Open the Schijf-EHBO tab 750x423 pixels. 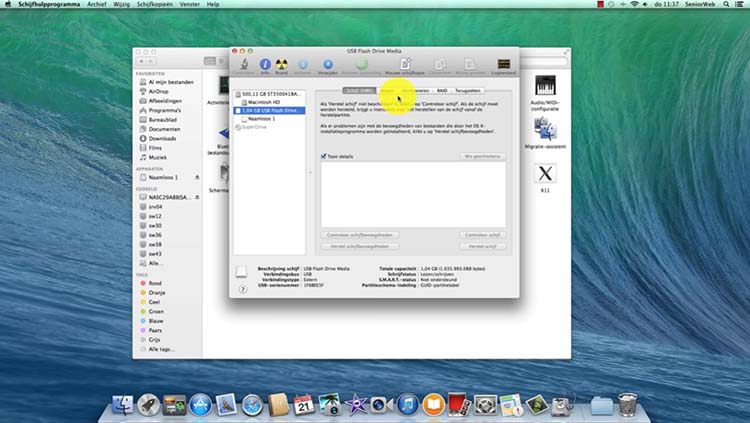[359, 90]
